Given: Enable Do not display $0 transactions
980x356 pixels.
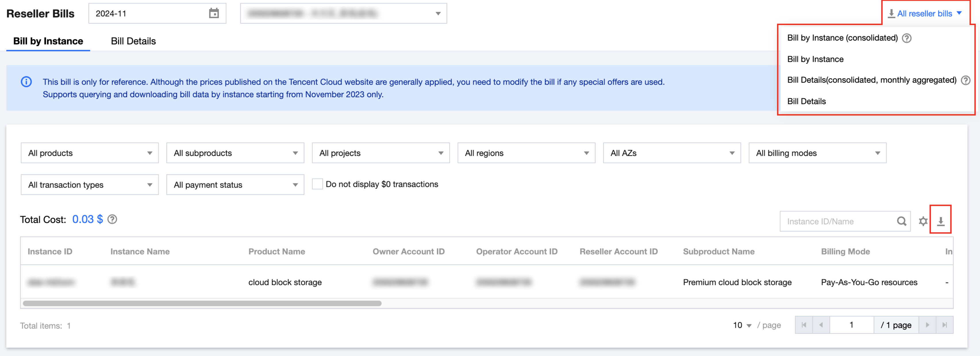Looking at the screenshot, I should tap(317, 184).
